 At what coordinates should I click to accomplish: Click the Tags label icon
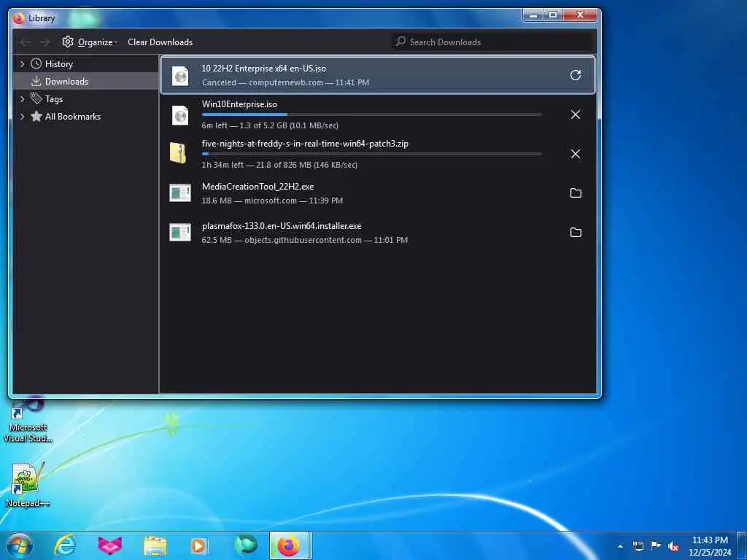[36, 98]
